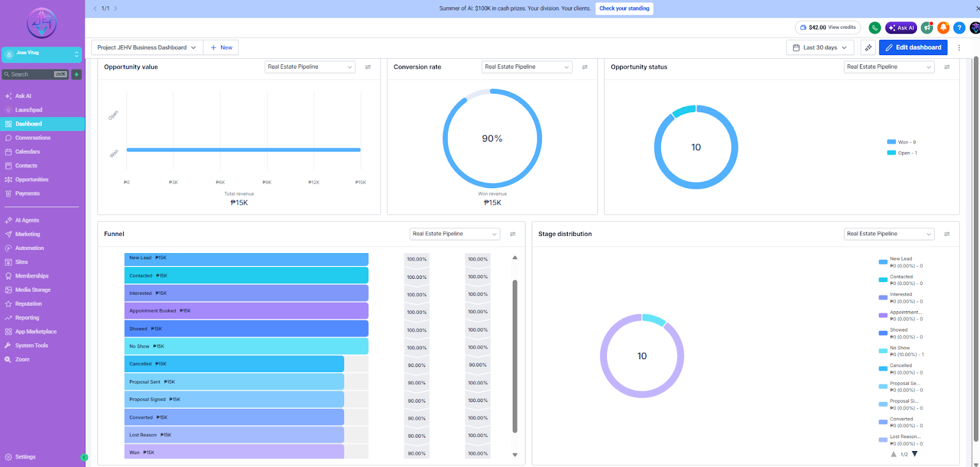Image resolution: width=980 pixels, height=467 pixels.
Task: Open pipeline dropdown in Opportunity status widget
Action: click(889, 67)
